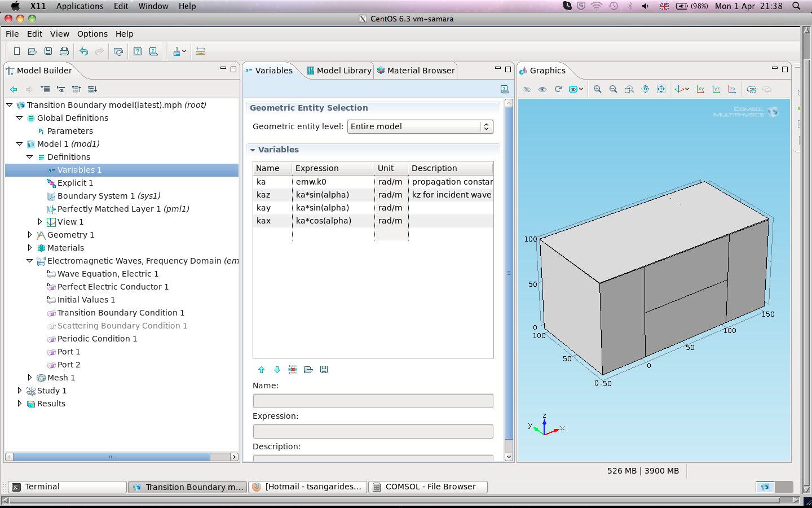Expand the Geometry 1 tree node
Image resolution: width=812 pixels, height=508 pixels.
(x=30, y=235)
